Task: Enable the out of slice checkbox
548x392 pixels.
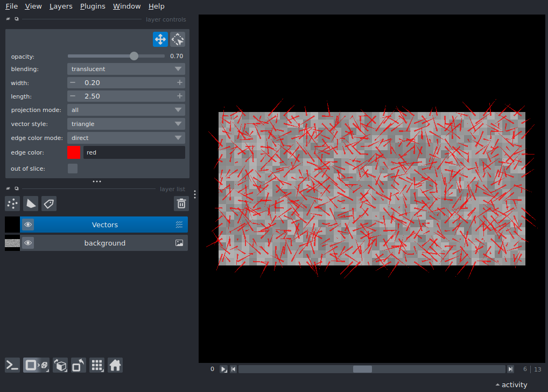Action: point(73,169)
